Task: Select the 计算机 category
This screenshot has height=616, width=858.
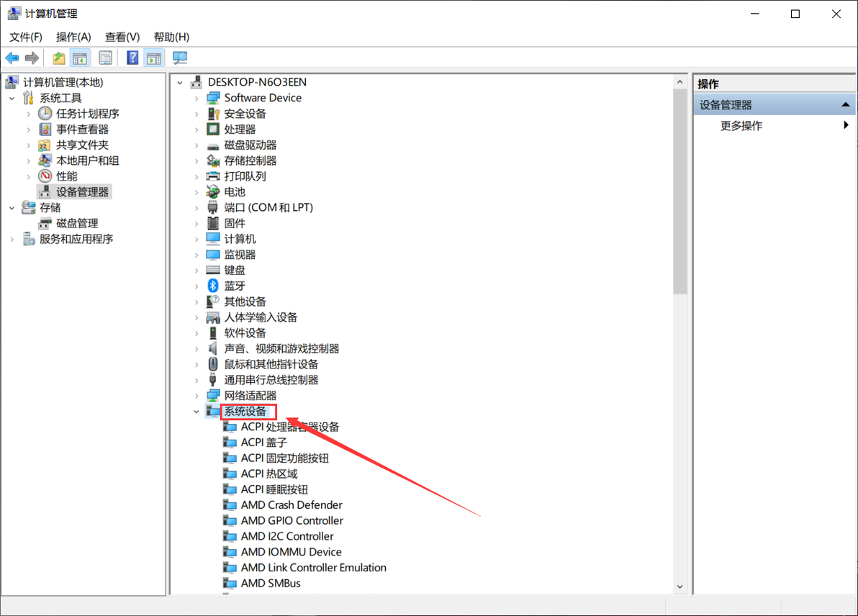Action: 240,239
